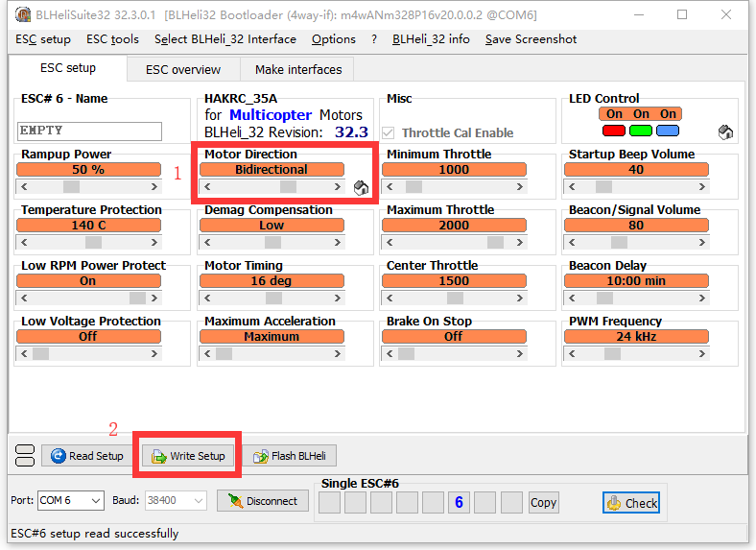Viewport: 756px width, 550px height.
Task: Increase Brake On Stop right arrow
Action: coord(520,353)
